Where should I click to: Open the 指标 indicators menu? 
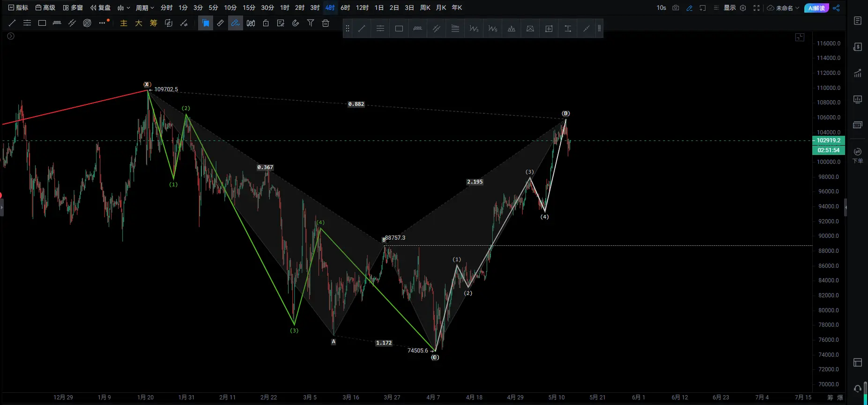pyautogui.click(x=18, y=7)
